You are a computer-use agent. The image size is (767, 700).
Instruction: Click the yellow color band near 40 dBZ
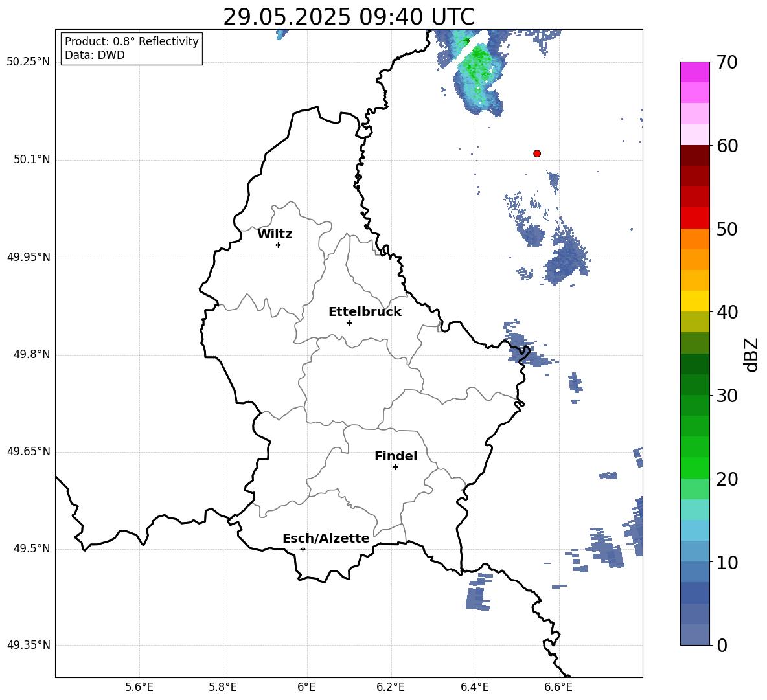click(x=694, y=301)
